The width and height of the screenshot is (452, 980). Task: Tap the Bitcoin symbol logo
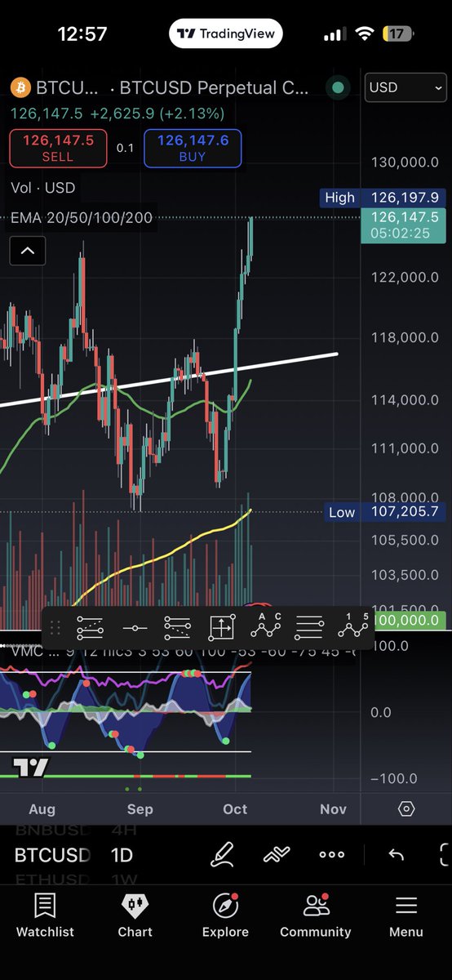click(20, 87)
